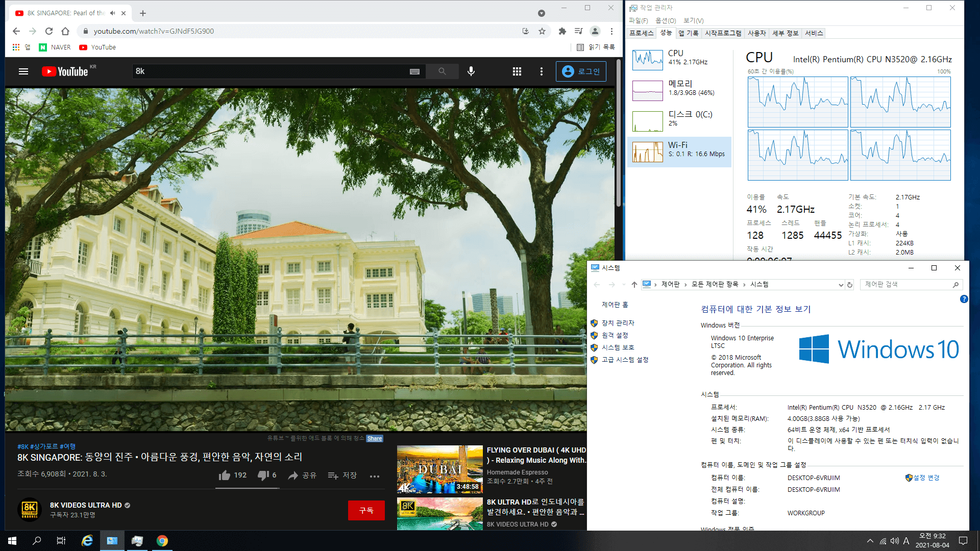This screenshot has height=551, width=980.
Task: Click the 로그인 sign-in button
Action: pos(581,71)
